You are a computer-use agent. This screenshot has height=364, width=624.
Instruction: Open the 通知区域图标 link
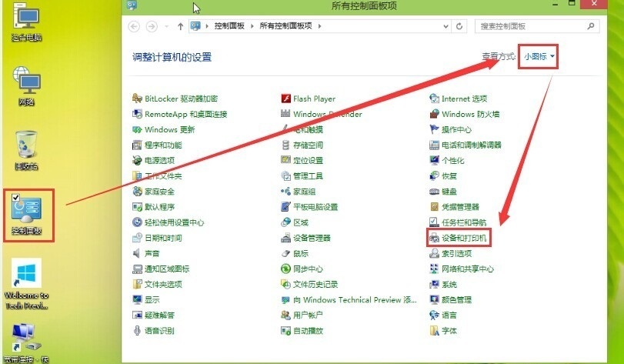tap(167, 269)
